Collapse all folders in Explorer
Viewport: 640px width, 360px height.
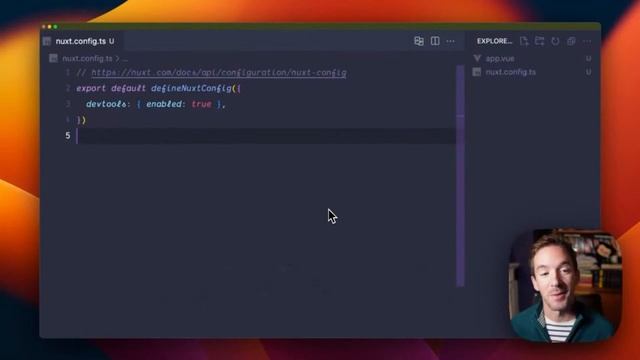[x=571, y=41]
